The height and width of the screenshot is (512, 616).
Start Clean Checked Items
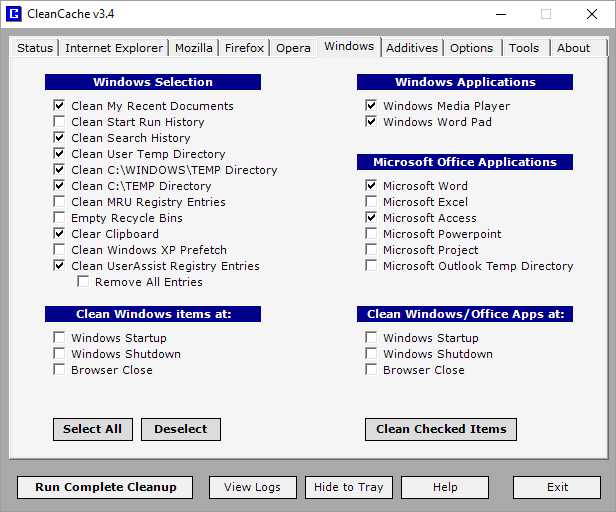point(441,429)
